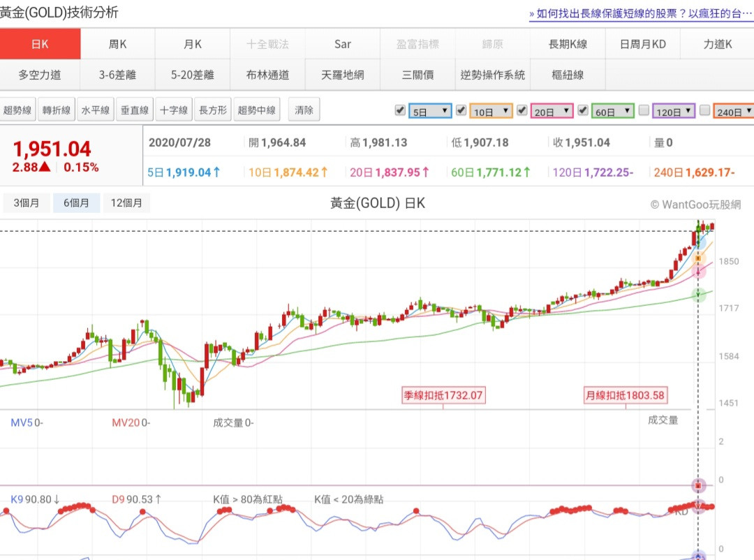The height and width of the screenshot is (560, 754).
Task: Click the 季線扣抵1732.07 chart marker
Action: pos(443,395)
